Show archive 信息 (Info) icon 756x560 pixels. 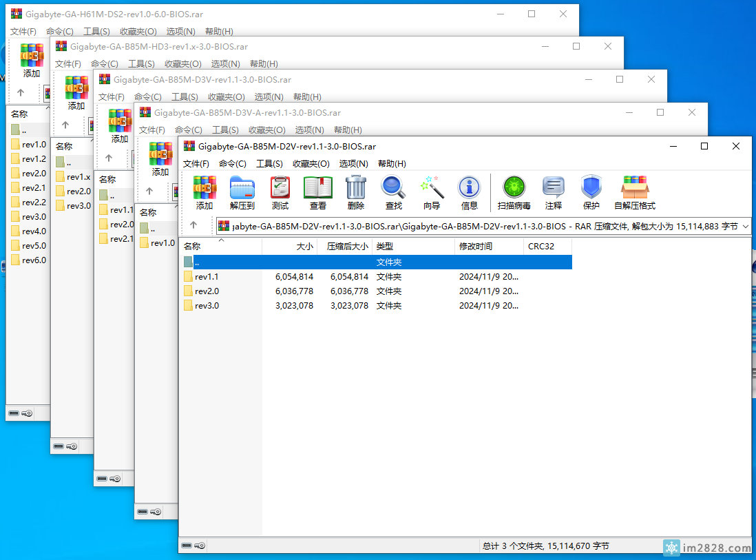(x=469, y=192)
